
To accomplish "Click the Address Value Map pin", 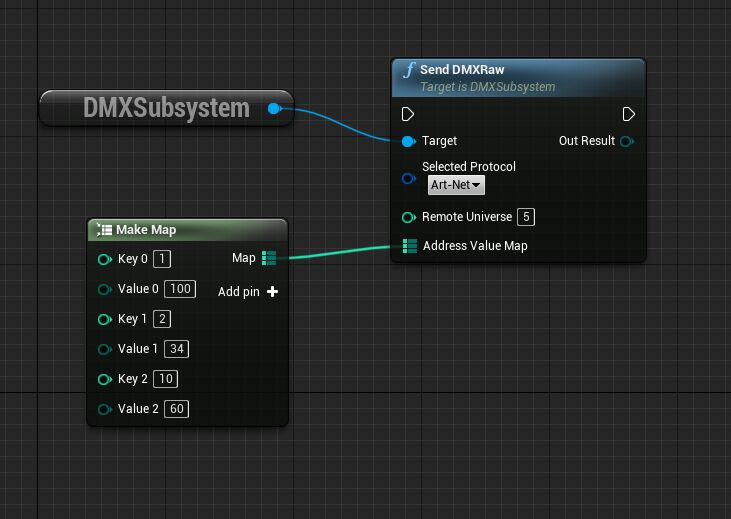I will pos(409,246).
